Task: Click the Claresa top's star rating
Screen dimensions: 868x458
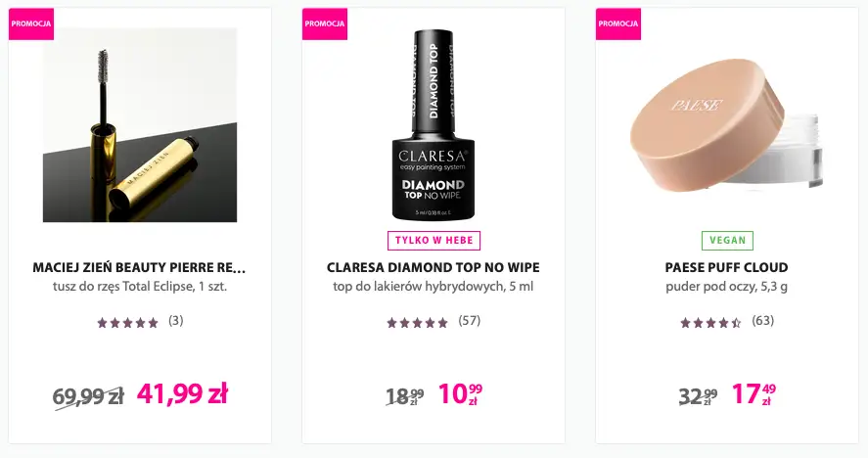Action: coord(418,322)
